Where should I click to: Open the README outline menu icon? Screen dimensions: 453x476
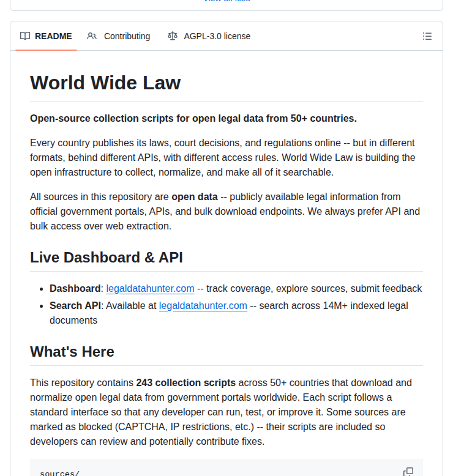point(427,36)
